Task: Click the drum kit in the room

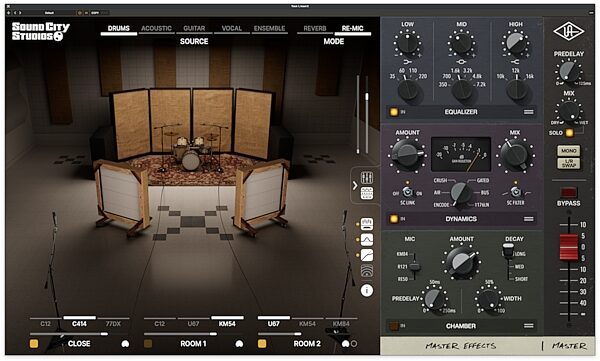Action: click(190, 152)
